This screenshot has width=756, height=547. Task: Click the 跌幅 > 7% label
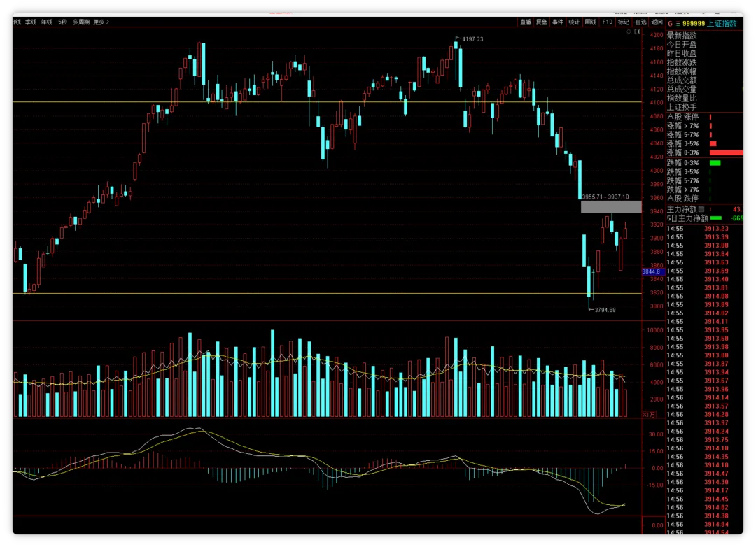682,190
